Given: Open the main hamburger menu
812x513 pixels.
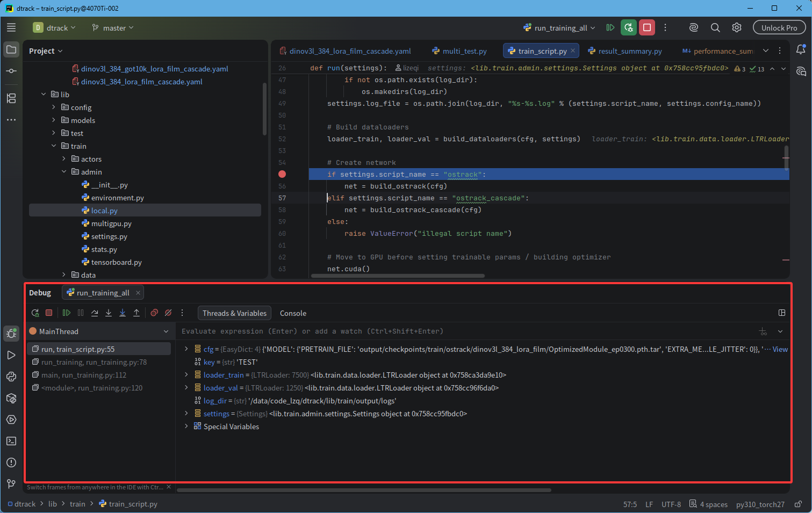Looking at the screenshot, I should pyautogui.click(x=11, y=27).
